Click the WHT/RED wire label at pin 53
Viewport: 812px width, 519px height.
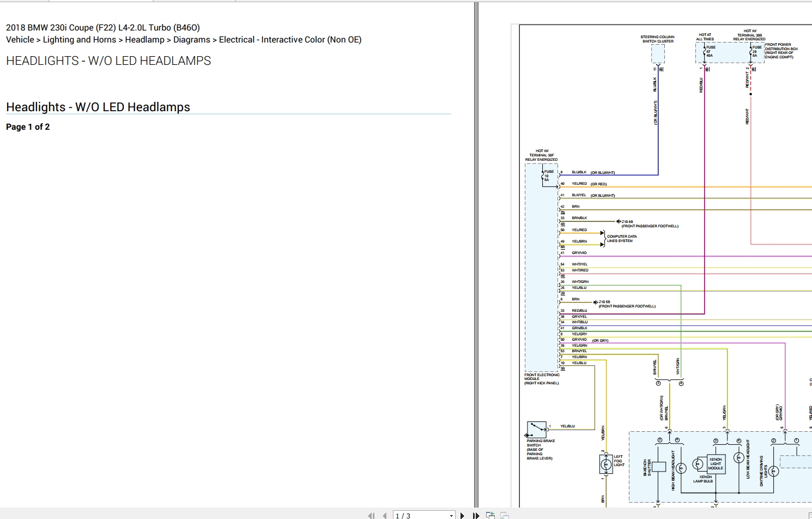pos(580,270)
